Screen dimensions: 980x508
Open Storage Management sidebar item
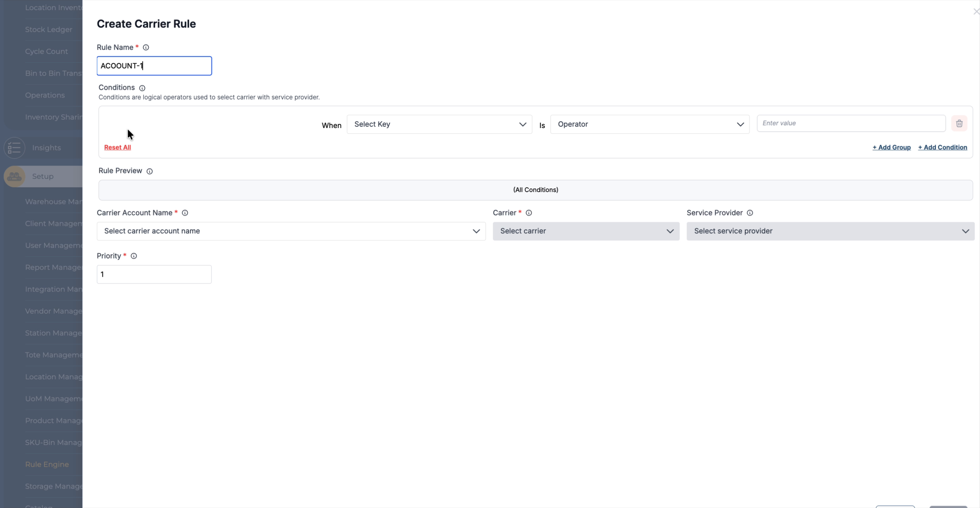click(54, 486)
